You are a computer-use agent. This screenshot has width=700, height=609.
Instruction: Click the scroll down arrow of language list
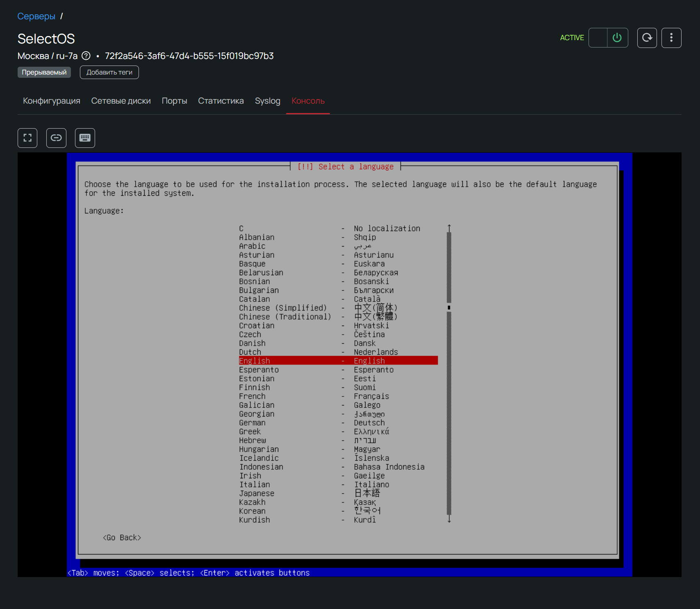coord(449,519)
